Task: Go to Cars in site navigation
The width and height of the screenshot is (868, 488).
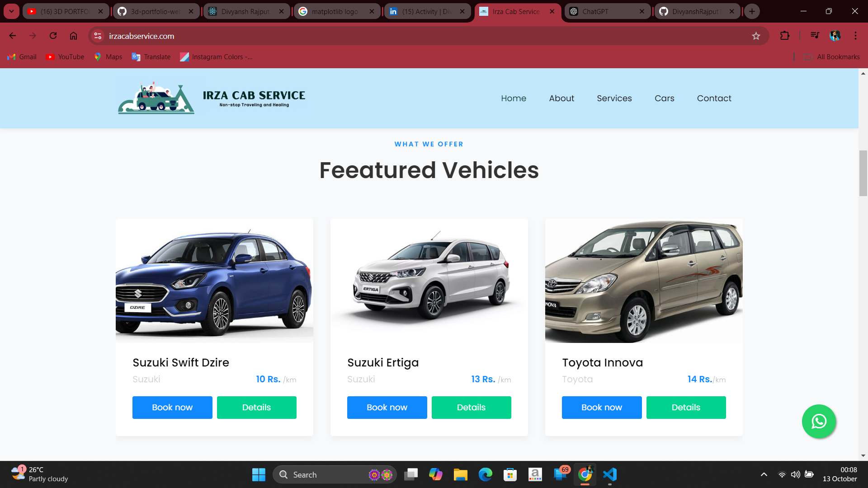Action: pyautogui.click(x=664, y=98)
